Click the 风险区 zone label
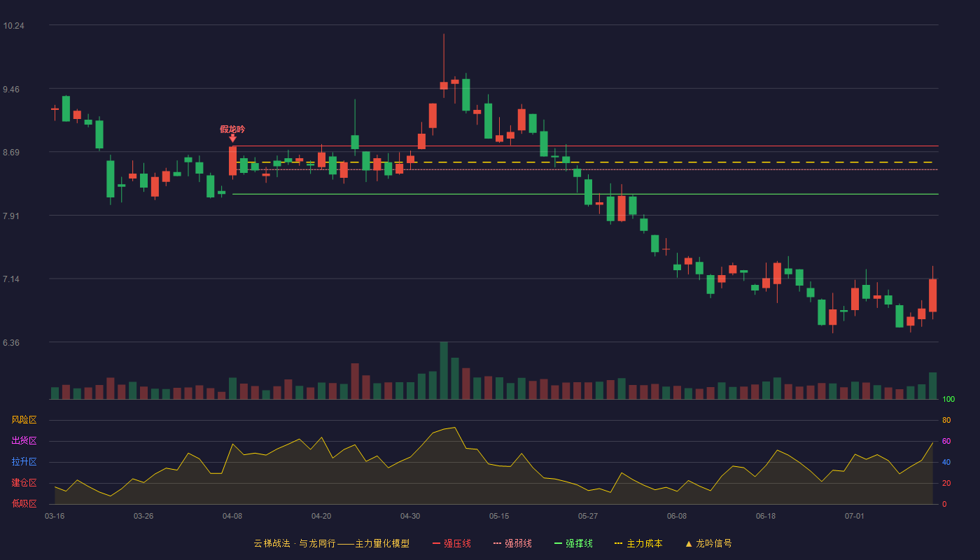 point(24,420)
